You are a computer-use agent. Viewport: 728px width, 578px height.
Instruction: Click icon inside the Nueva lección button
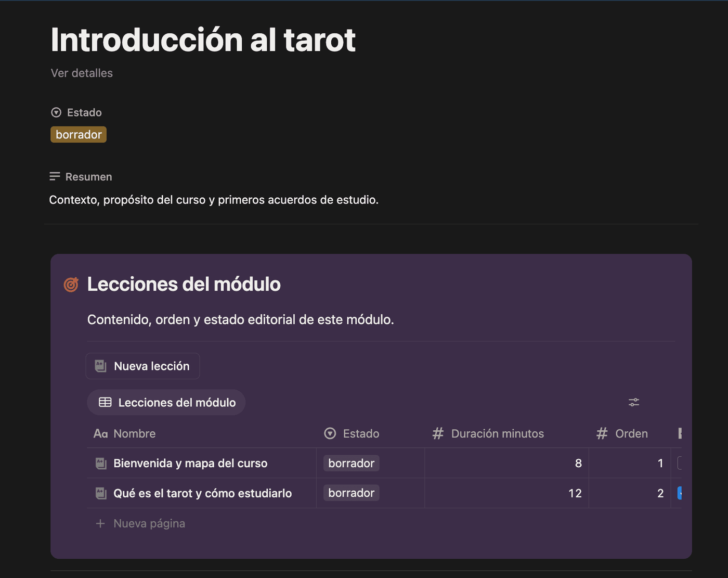(x=101, y=366)
